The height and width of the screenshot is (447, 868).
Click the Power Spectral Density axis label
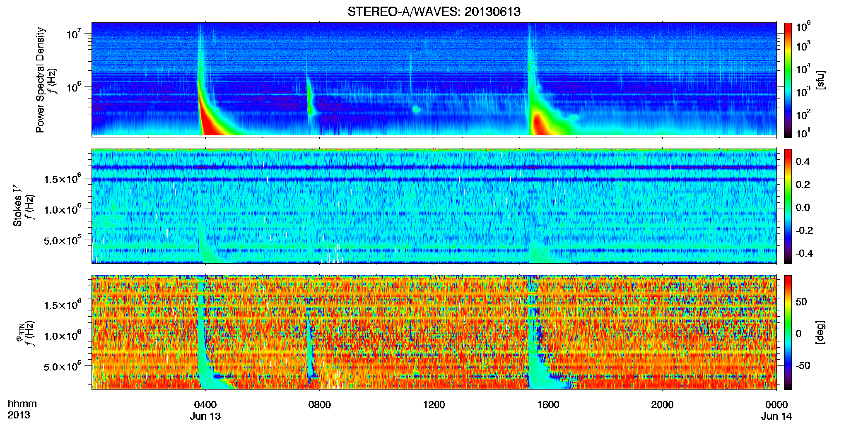coord(40,80)
